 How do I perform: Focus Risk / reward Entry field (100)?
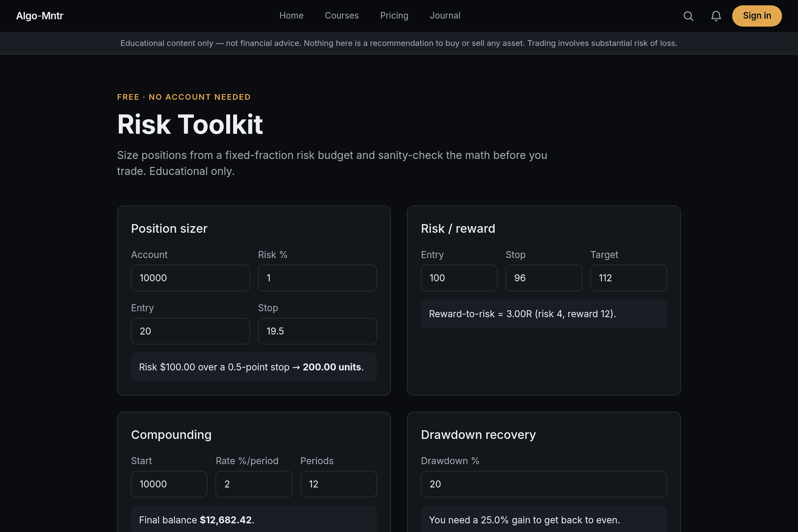click(459, 278)
